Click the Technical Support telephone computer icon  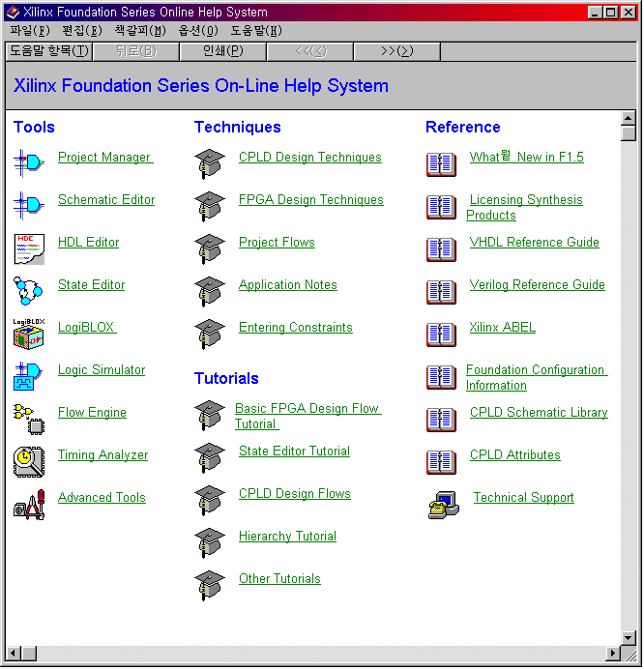click(x=444, y=505)
